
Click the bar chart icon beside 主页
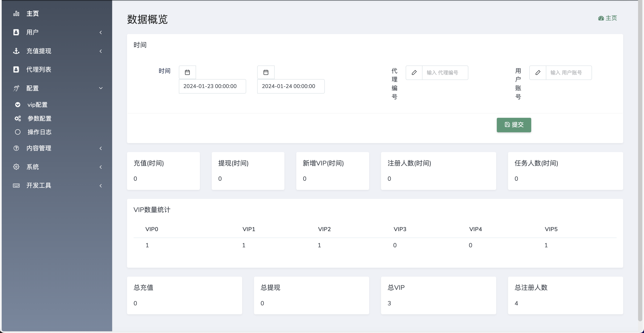click(x=16, y=14)
